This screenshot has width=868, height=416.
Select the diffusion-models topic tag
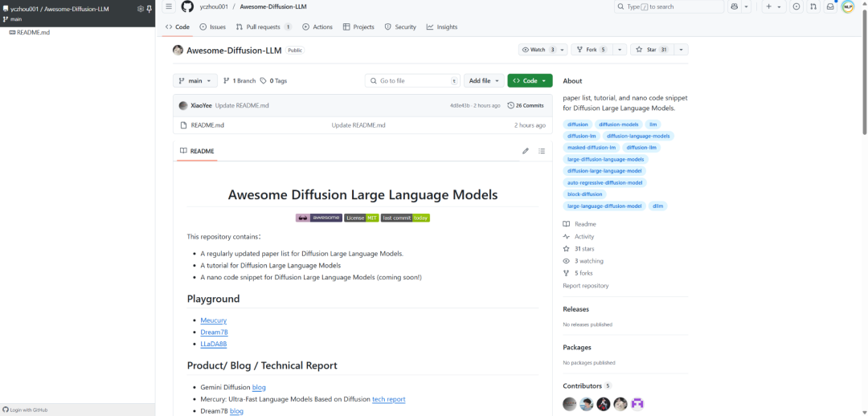pyautogui.click(x=618, y=124)
